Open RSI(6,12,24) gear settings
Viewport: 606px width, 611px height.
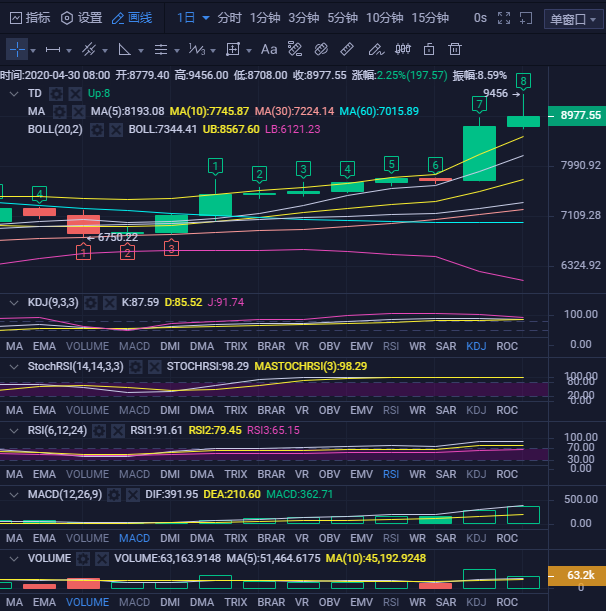(99, 431)
